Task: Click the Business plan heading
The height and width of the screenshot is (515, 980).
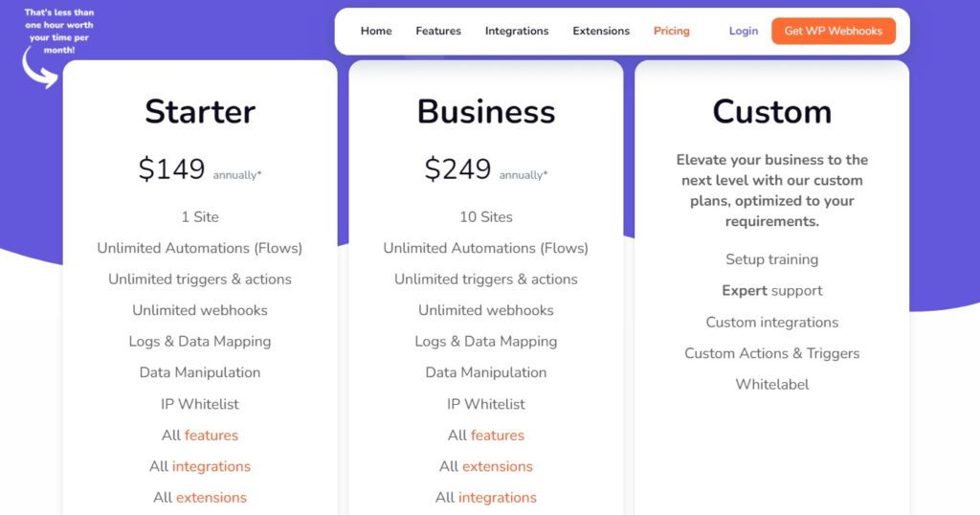Action: tap(486, 112)
